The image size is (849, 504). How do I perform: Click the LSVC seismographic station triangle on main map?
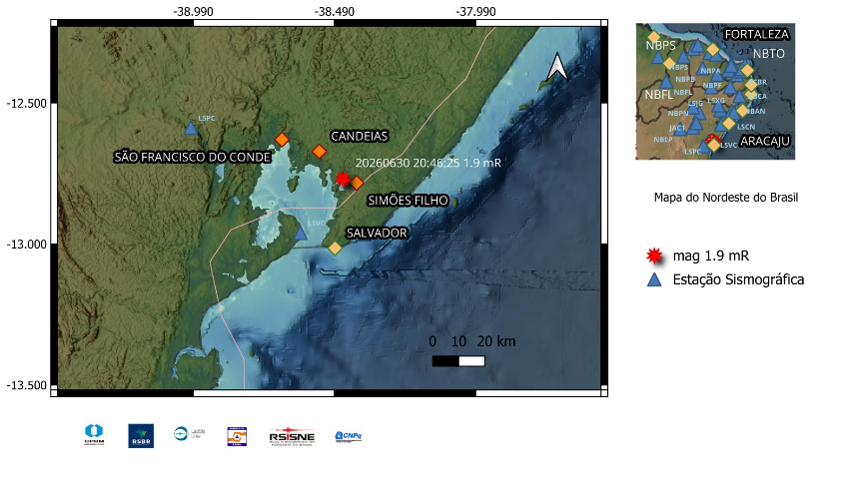pyautogui.click(x=301, y=234)
